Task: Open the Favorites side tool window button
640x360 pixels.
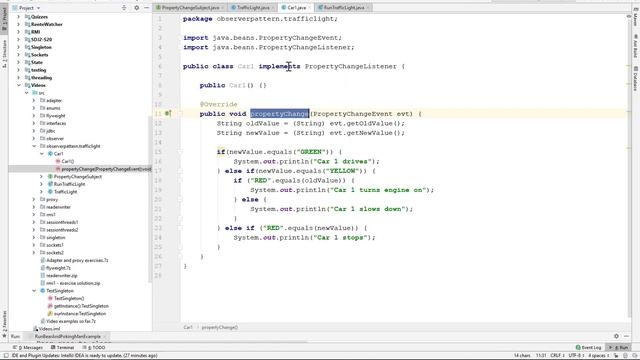Action: coord(4,324)
